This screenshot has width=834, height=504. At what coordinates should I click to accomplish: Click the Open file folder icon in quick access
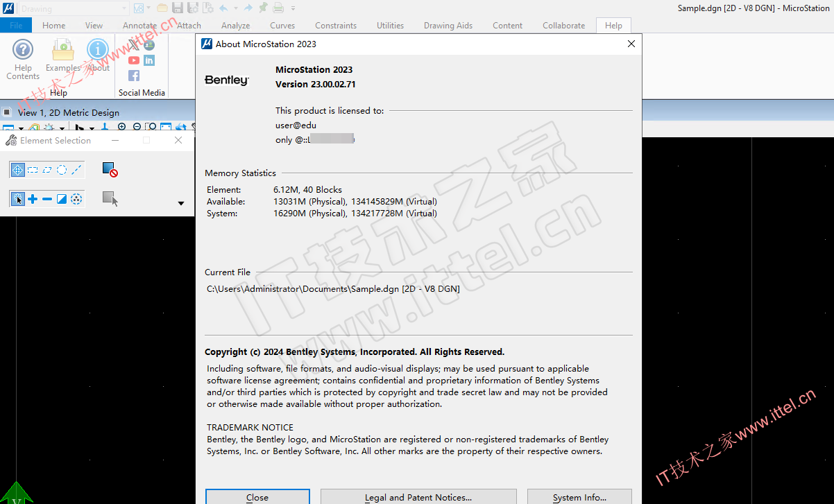pyautogui.click(x=162, y=8)
